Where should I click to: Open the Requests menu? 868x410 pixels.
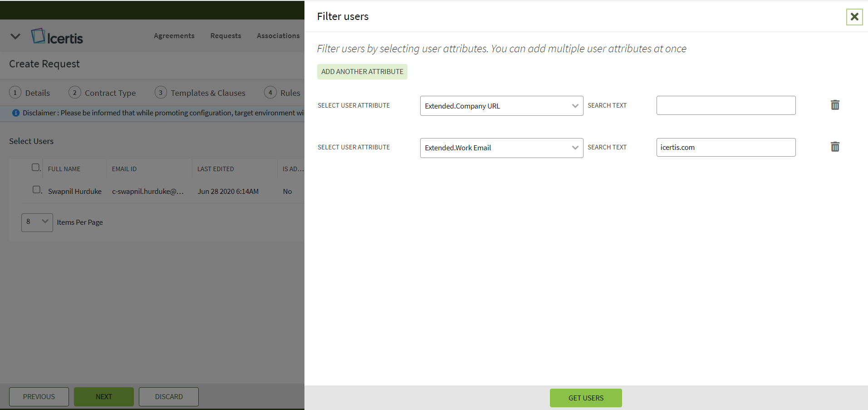(226, 36)
